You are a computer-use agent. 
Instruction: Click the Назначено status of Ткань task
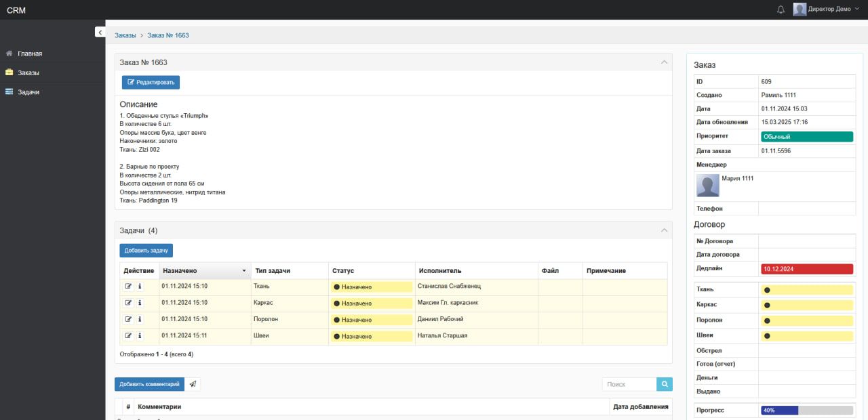(372, 287)
